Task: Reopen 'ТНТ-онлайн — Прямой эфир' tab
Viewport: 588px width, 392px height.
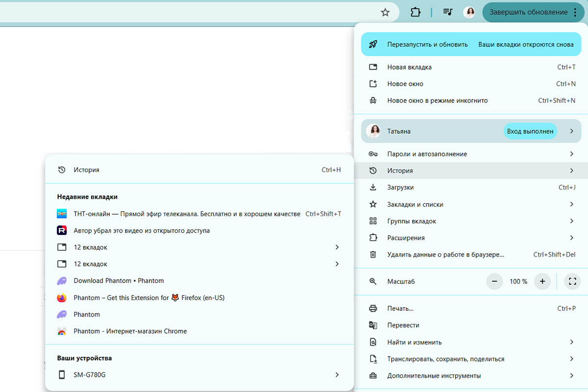Action: tap(199, 214)
